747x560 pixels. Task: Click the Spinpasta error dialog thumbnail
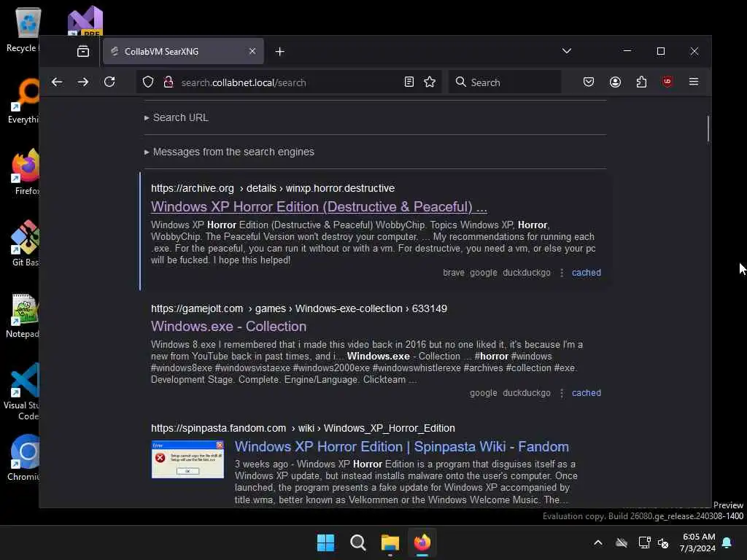click(x=187, y=459)
